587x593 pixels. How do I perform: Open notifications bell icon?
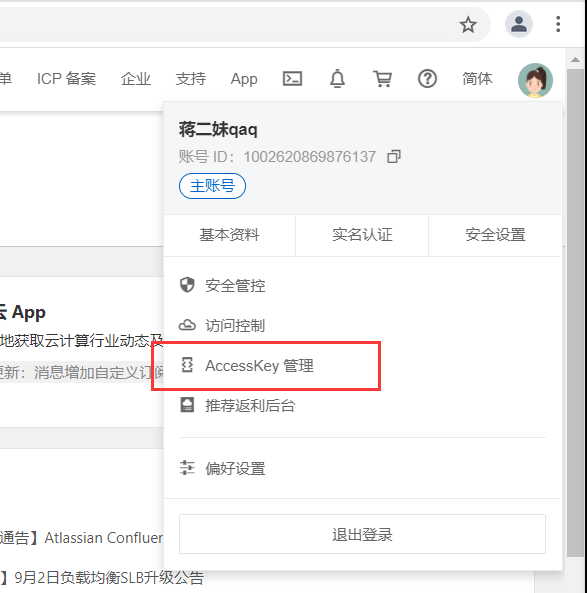point(337,79)
